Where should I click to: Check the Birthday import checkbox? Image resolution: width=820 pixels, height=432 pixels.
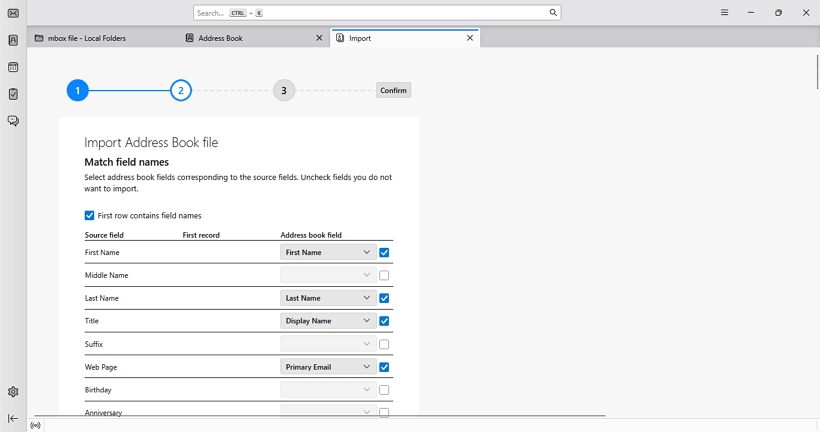(384, 390)
